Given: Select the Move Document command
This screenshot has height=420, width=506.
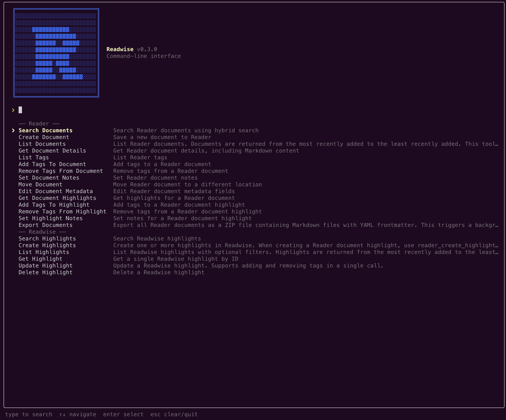Looking at the screenshot, I should tap(40, 184).
